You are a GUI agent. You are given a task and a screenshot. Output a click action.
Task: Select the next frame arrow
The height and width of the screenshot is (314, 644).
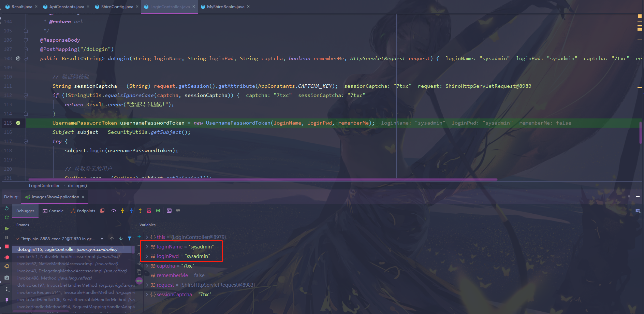[x=121, y=239]
